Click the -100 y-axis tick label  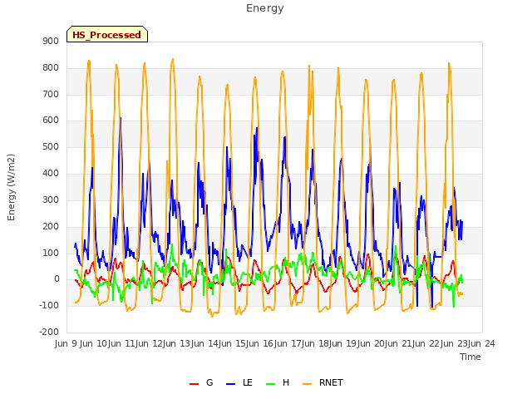click(49, 305)
